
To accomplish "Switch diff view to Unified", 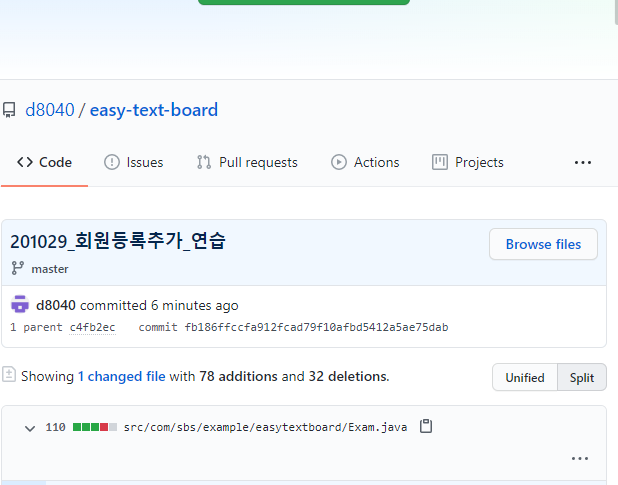I will 525,377.
